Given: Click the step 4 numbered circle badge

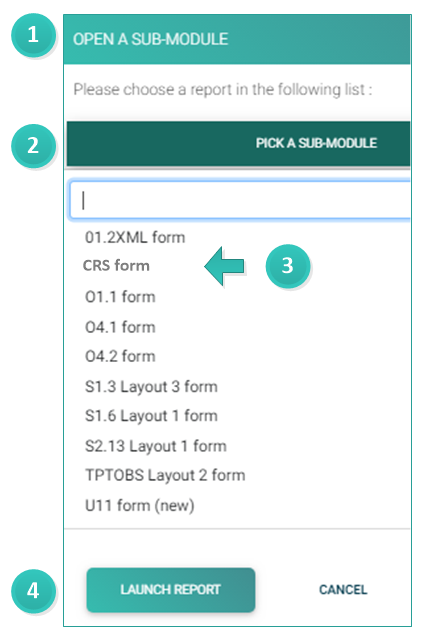Looking at the screenshot, I should tap(33, 590).
